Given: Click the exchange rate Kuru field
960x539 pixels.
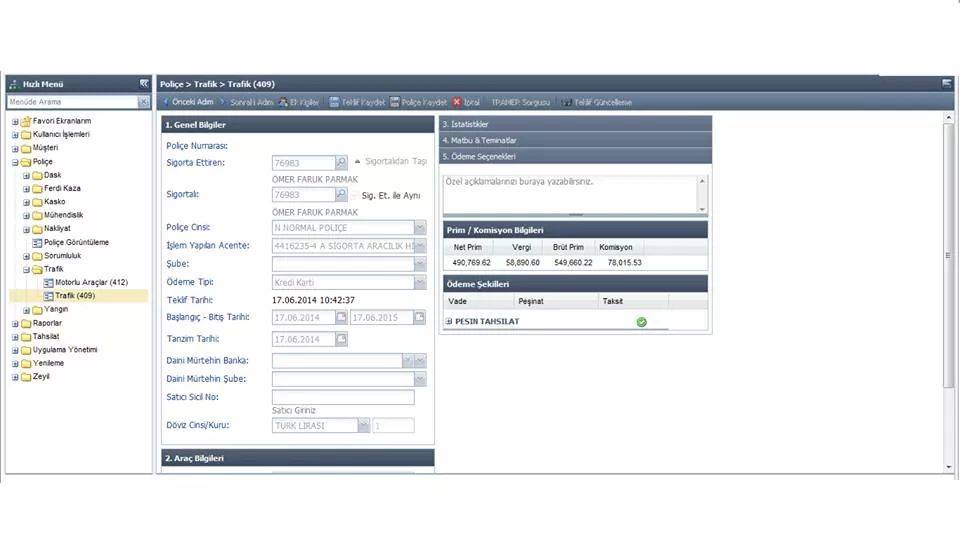Looking at the screenshot, I should (x=393, y=425).
